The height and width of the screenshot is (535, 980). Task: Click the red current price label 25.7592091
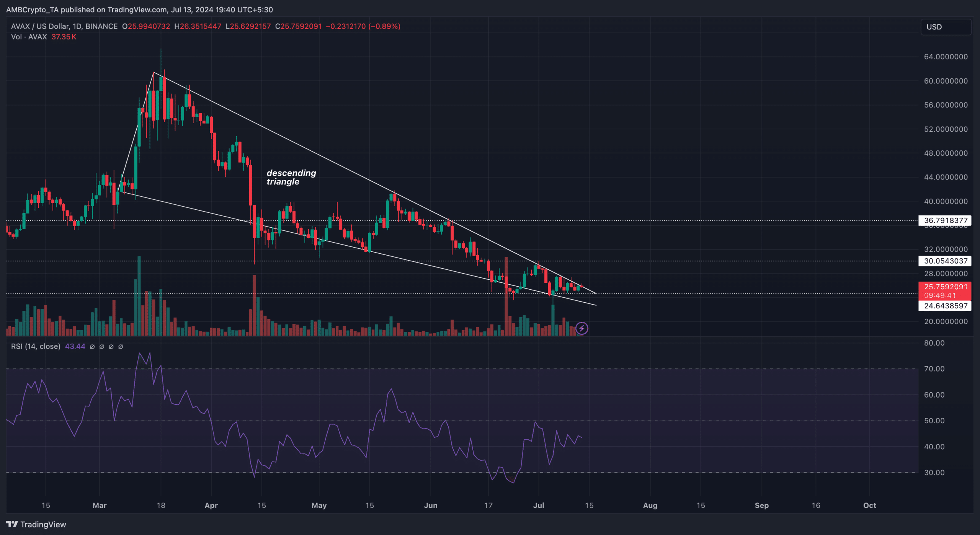[946, 287]
